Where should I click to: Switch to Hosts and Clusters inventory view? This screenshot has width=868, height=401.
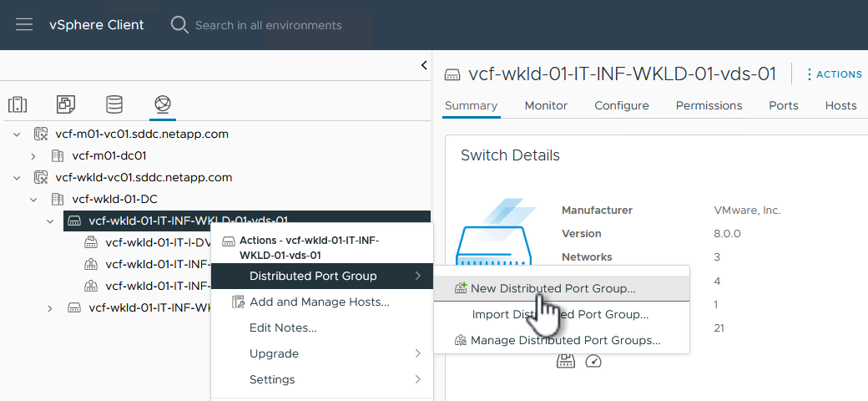click(x=18, y=104)
